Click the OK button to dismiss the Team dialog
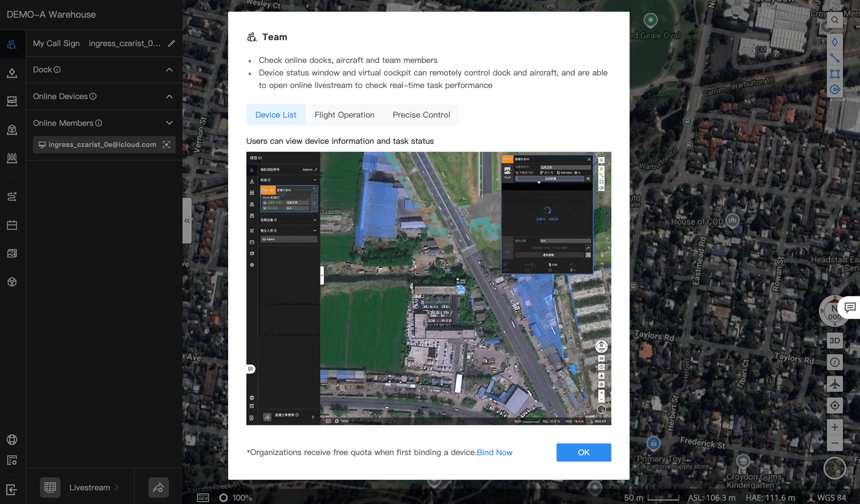The image size is (860, 504). 583,452
